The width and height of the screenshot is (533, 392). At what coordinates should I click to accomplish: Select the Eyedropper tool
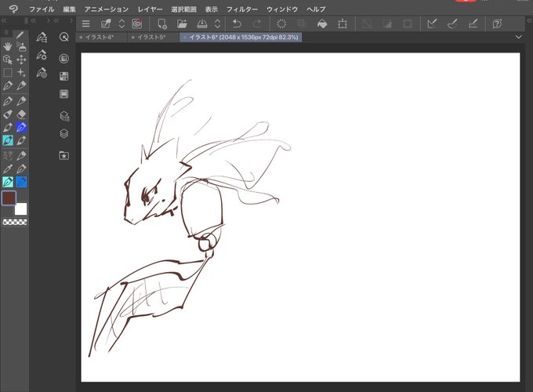pos(8,169)
